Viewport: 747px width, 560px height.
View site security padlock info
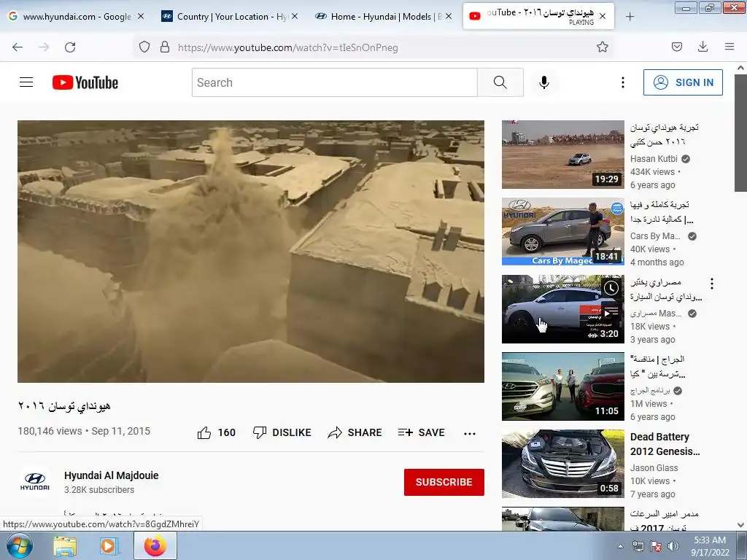tap(165, 47)
